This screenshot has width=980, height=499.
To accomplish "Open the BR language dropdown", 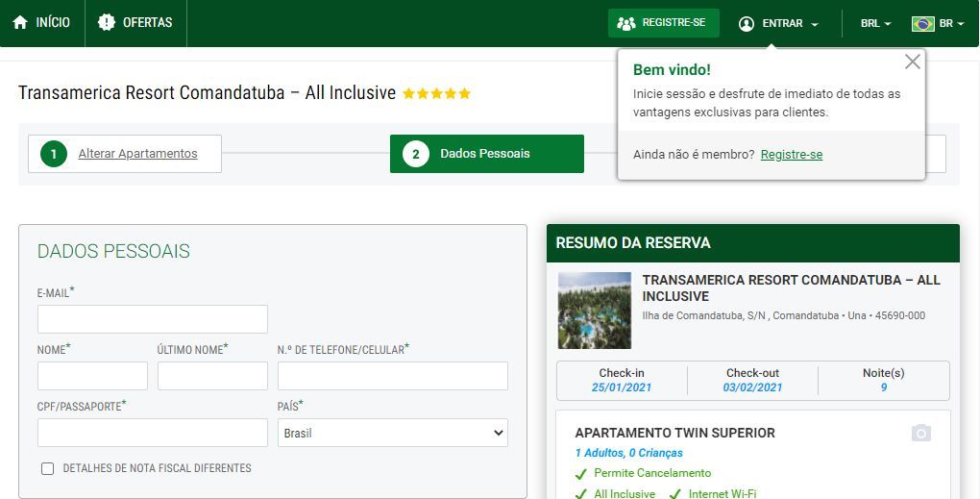I will [938, 24].
